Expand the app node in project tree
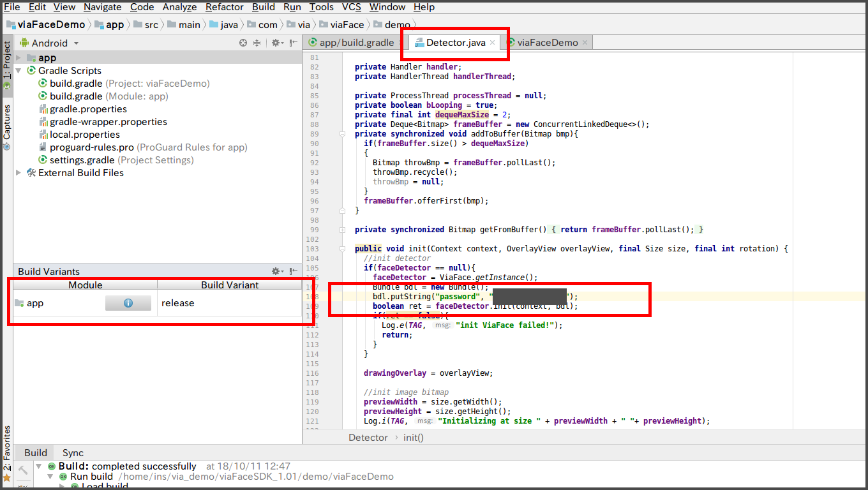The height and width of the screenshot is (490, 868). pyautogui.click(x=19, y=58)
